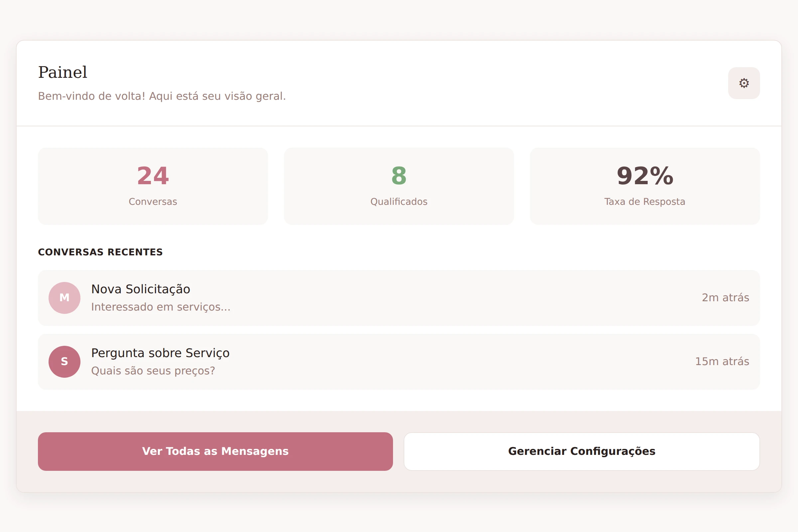Click the 2m atrás timestamp
The image size is (798, 532).
click(x=726, y=298)
